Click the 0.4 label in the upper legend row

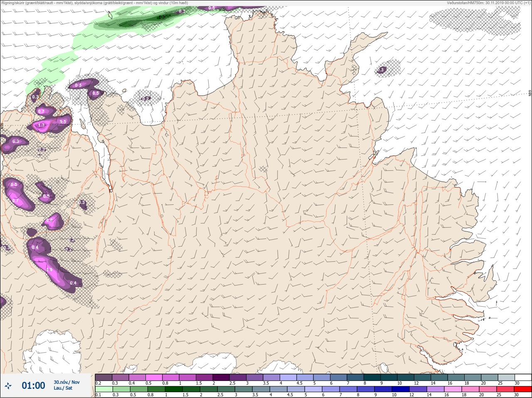132,383
